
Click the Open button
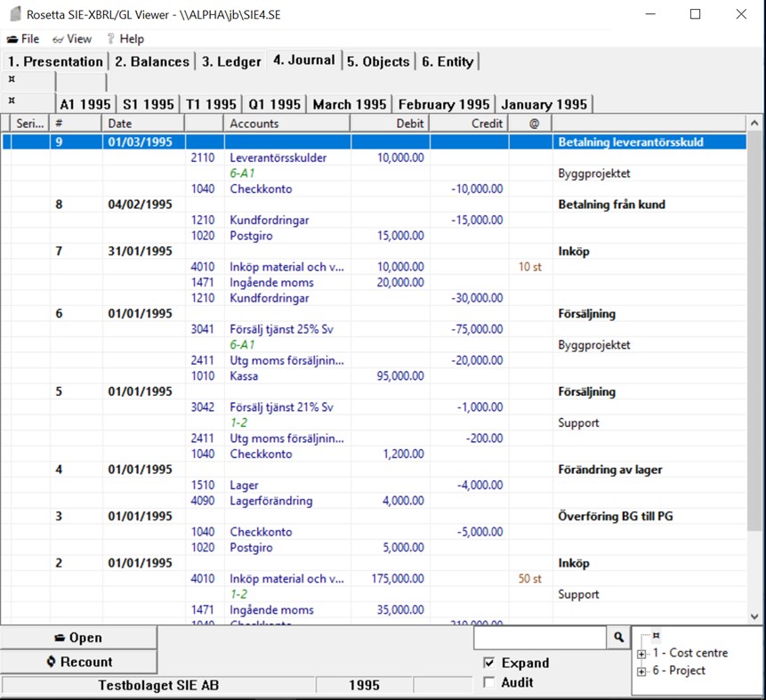point(77,637)
